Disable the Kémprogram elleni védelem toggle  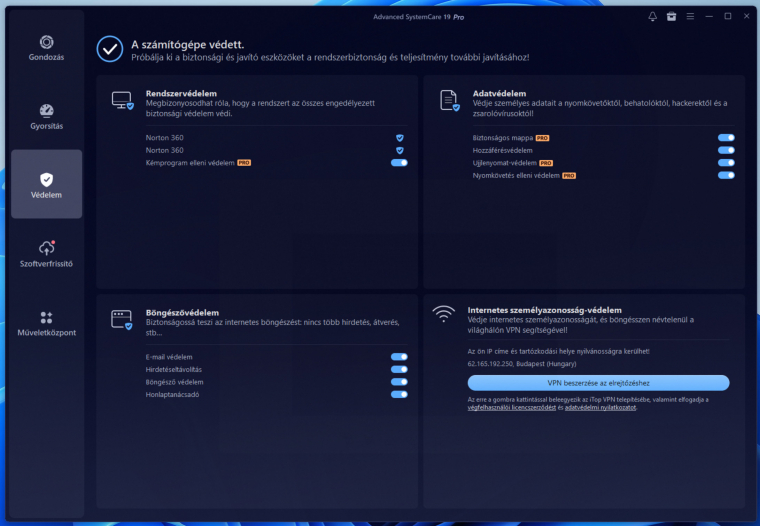(x=399, y=162)
